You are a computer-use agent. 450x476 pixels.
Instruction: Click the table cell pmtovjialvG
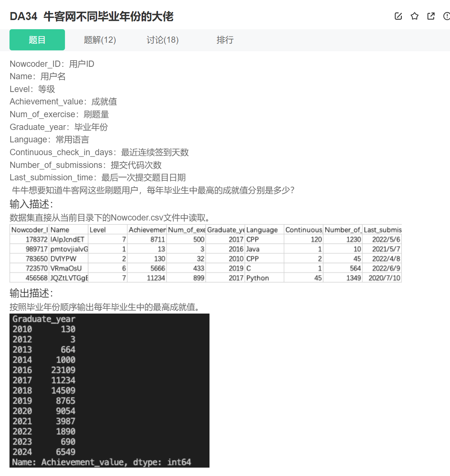tap(69, 249)
